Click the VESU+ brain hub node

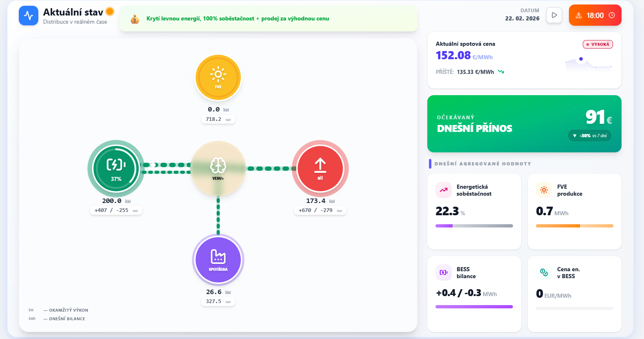pos(218,168)
